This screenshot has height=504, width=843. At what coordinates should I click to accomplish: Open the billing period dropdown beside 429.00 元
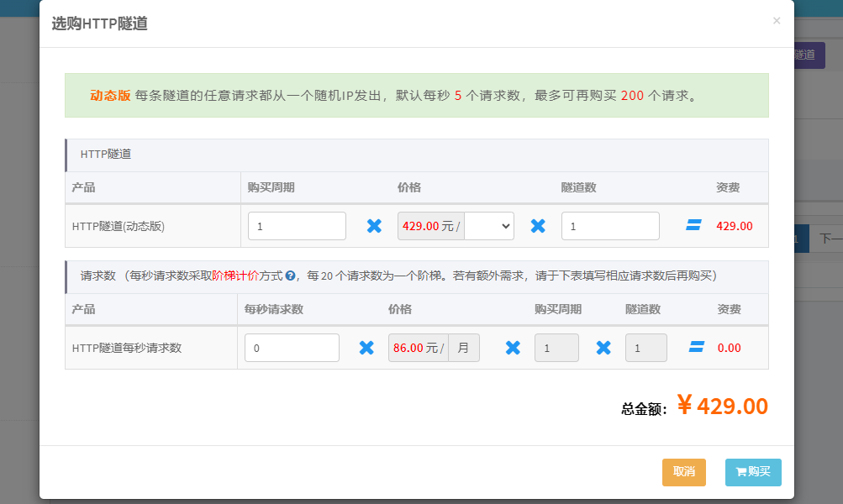pyautogui.click(x=489, y=226)
